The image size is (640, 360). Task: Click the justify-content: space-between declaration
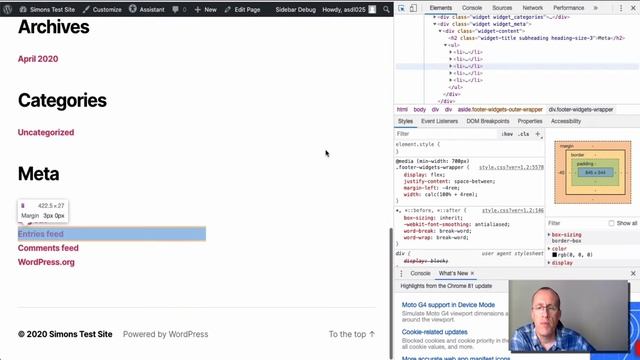point(449,181)
